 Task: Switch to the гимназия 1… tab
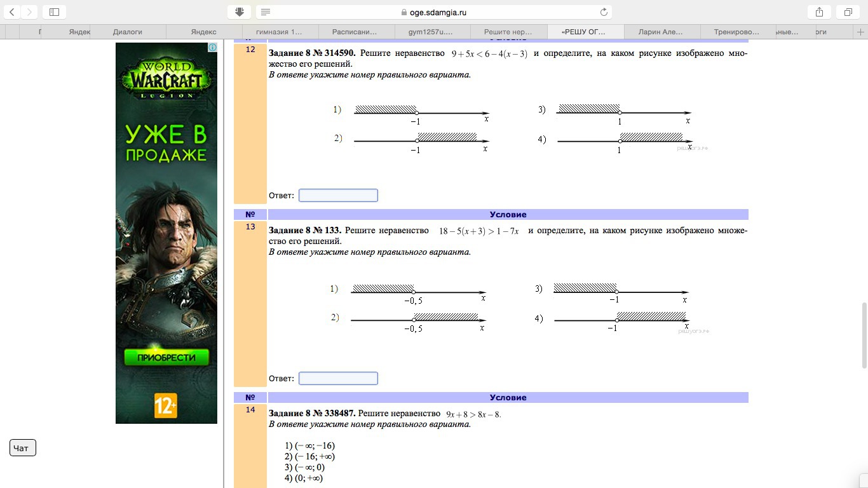pyautogui.click(x=280, y=31)
